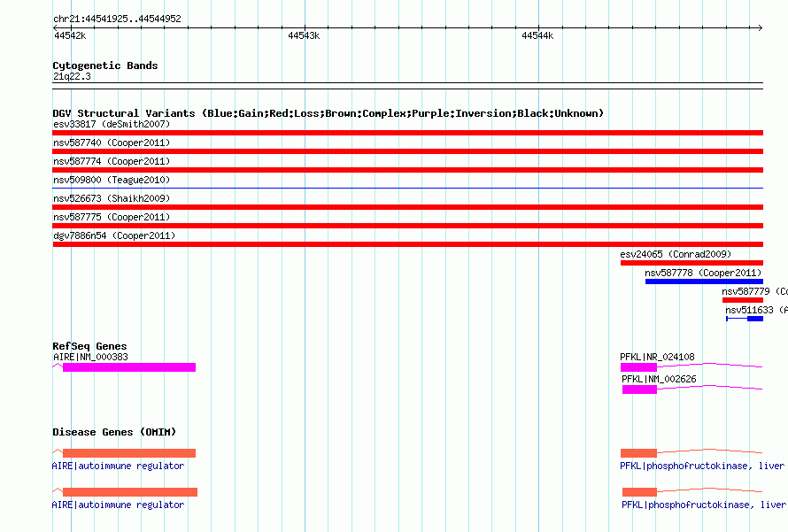Click the red bar beneath nsv587775
The image size is (788, 532).
407,226
